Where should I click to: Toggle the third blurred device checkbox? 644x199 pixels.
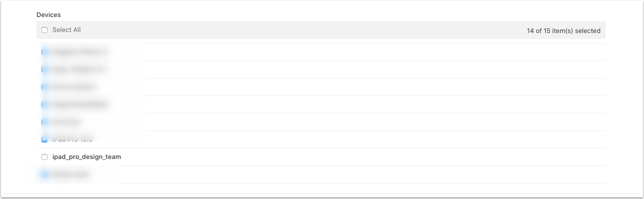(44, 87)
